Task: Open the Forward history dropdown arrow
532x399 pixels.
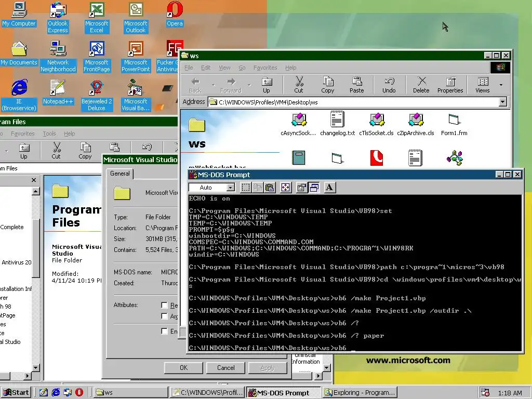Action: 249,85
